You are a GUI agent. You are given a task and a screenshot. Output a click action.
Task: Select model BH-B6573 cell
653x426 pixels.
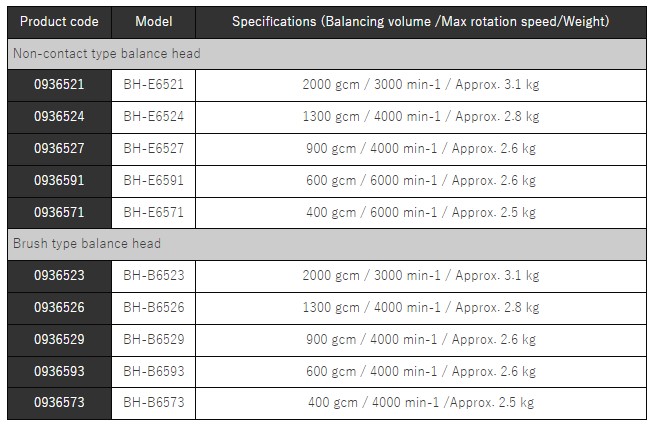[153, 402]
